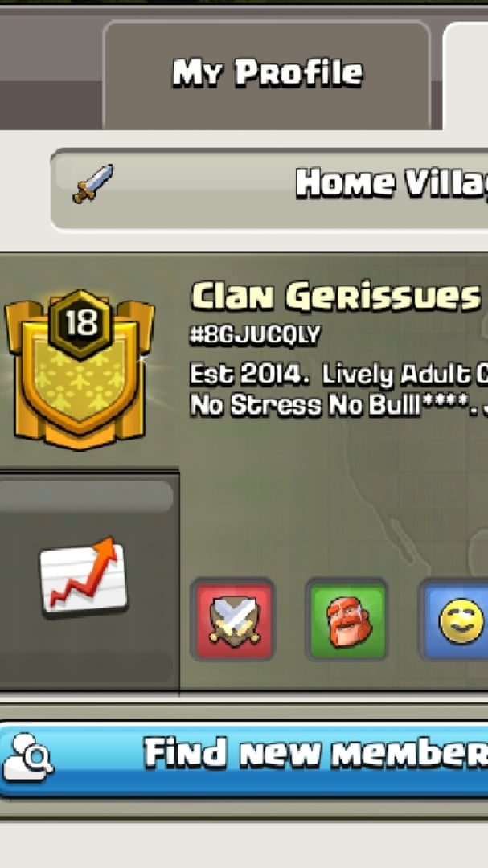The height and width of the screenshot is (868, 488).
Task: Select the barbarian face green clan label
Action: pos(347,620)
